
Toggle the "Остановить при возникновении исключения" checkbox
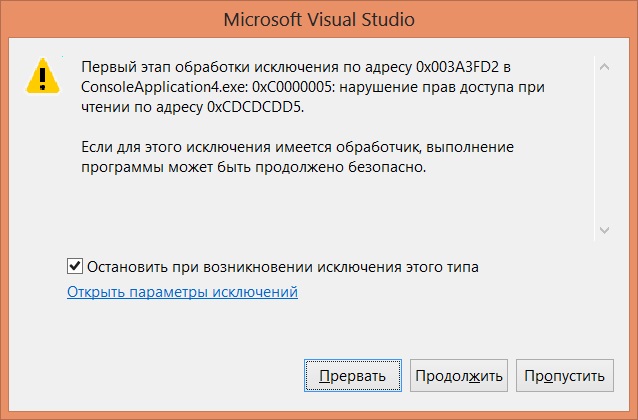tap(75, 267)
